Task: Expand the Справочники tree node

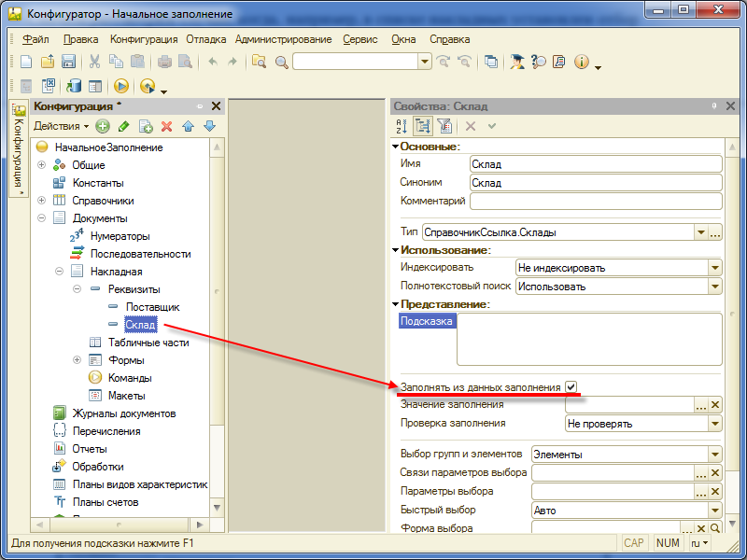Action: coord(41,201)
